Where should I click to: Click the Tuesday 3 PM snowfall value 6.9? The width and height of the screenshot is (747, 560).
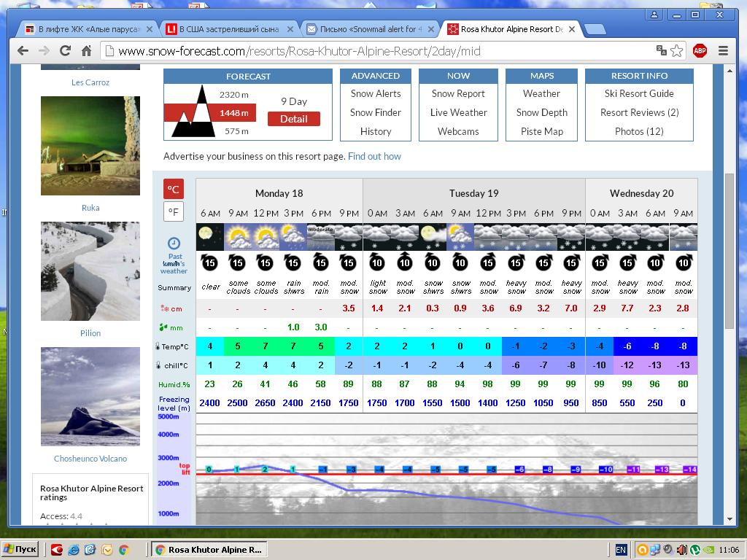point(516,308)
